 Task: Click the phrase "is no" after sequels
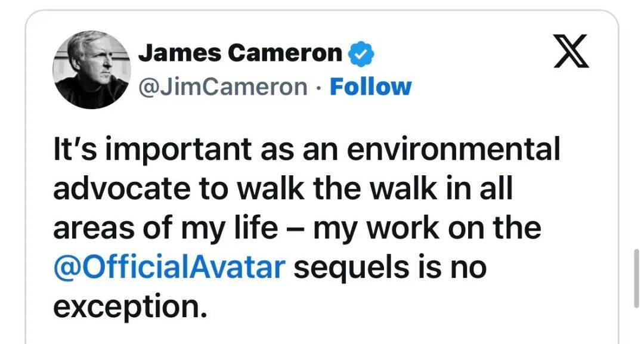click(x=445, y=267)
